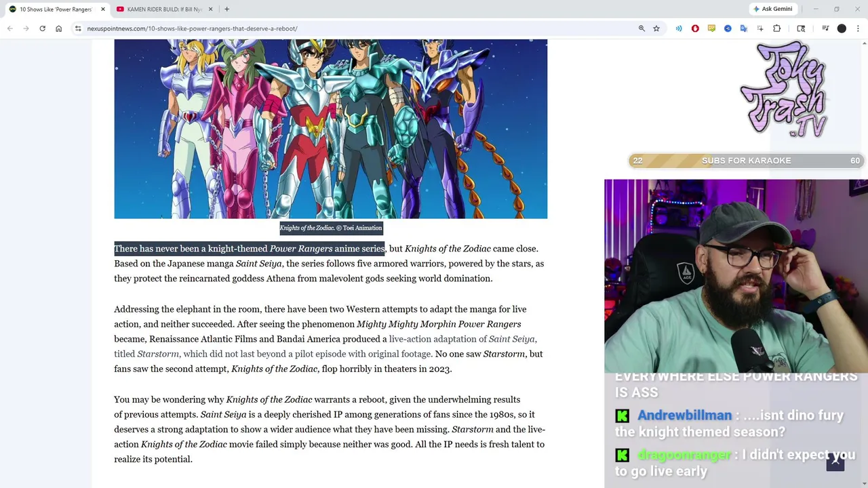
Task: Click the address bar URL field
Action: [359, 28]
